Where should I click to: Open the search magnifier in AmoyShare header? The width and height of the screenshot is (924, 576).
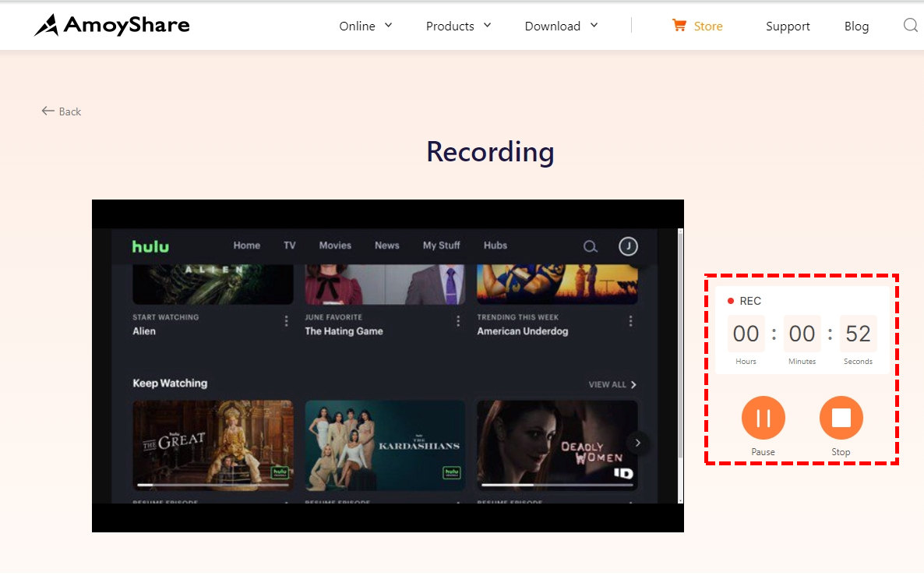911,26
